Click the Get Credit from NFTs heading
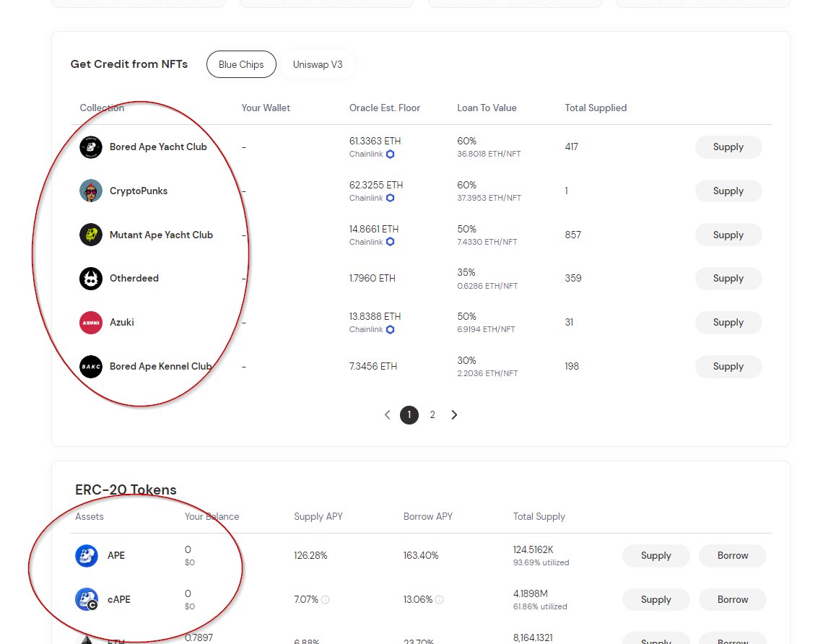 (129, 64)
